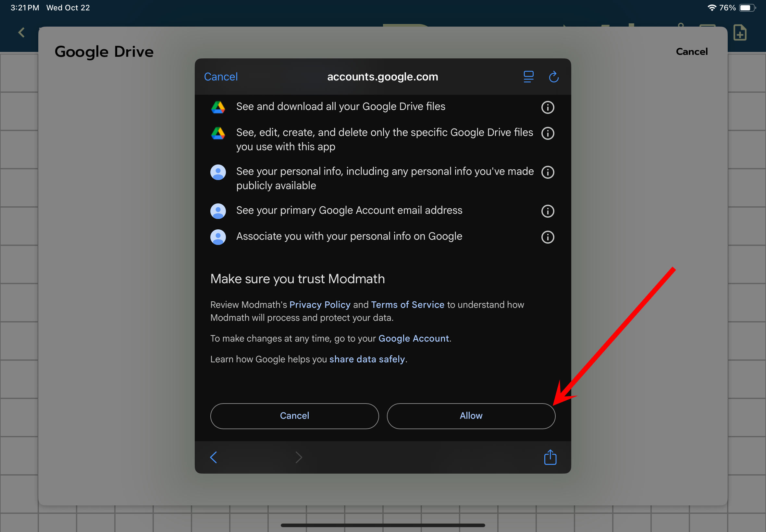The image size is (766, 532).
Task: Tap the new document icon top right
Action: click(x=739, y=33)
